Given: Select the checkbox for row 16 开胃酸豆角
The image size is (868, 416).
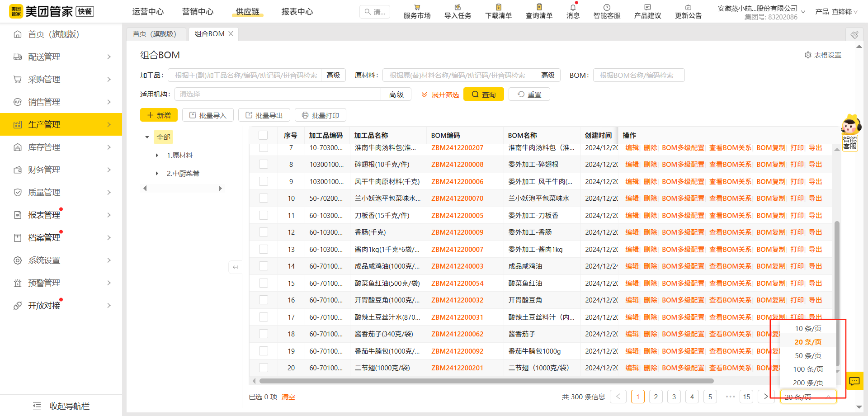Looking at the screenshot, I should [264, 300].
